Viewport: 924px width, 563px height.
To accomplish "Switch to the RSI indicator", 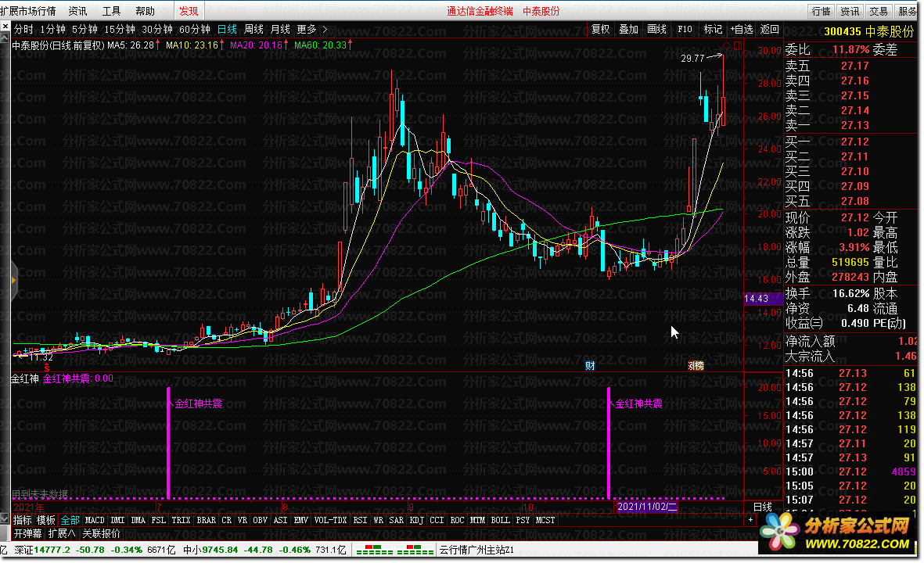I will tap(360, 520).
